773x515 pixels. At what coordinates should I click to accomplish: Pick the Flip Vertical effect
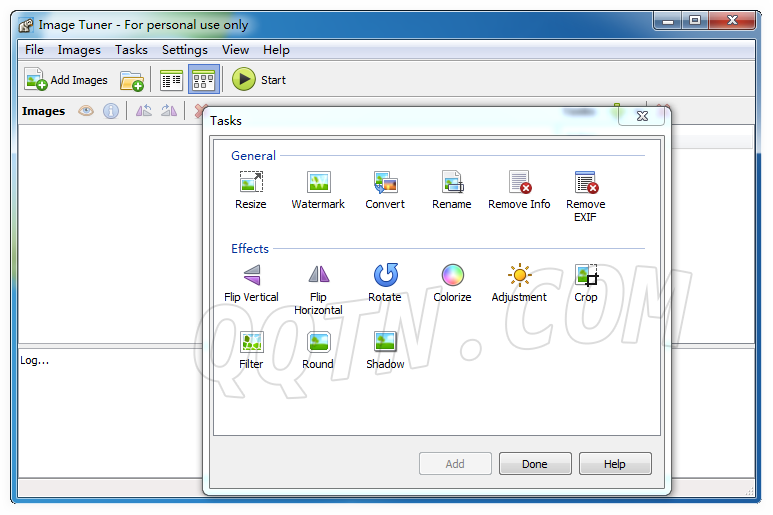[x=251, y=276]
